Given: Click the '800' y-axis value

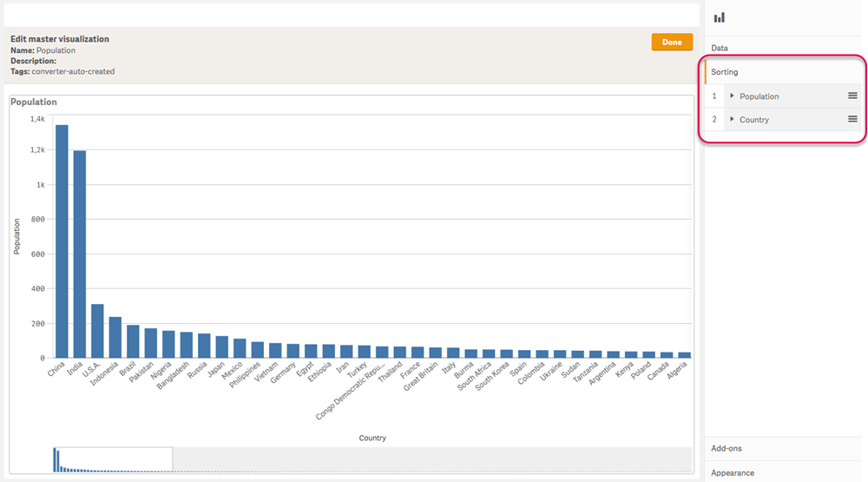Looking at the screenshot, I should tap(38, 220).
